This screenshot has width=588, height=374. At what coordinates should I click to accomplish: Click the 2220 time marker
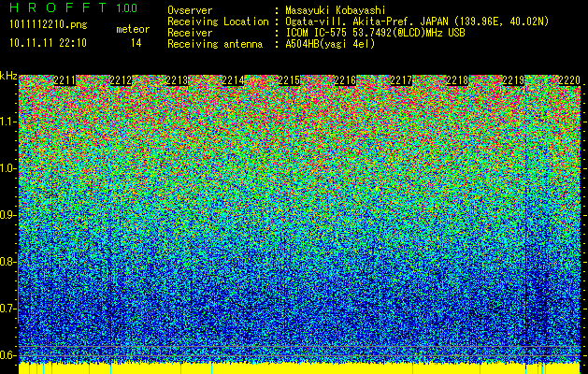[569, 80]
